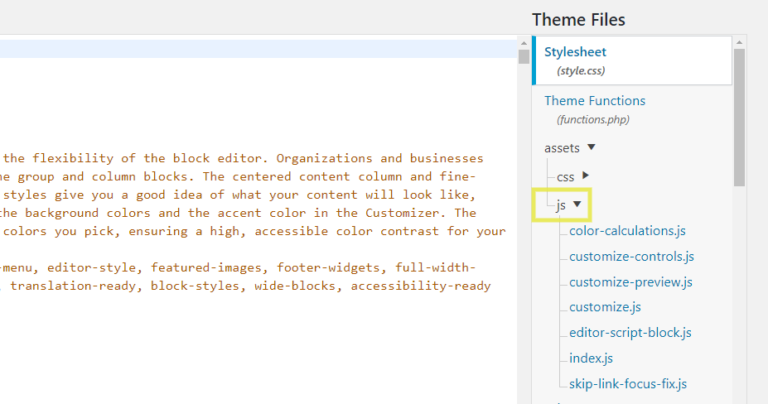Image resolution: width=768 pixels, height=404 pixels.
Task: Open index.js file
Action: (591, 358)
